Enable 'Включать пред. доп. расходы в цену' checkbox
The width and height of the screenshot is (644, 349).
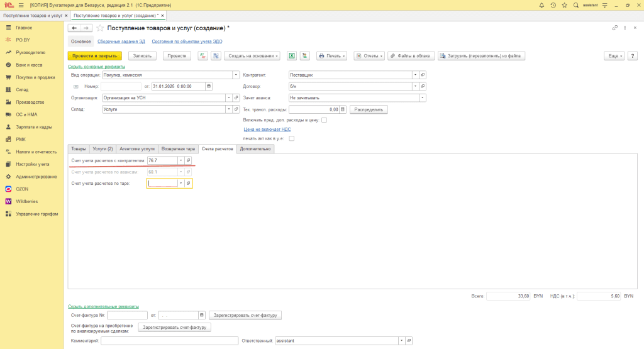(x=324, y=119)
